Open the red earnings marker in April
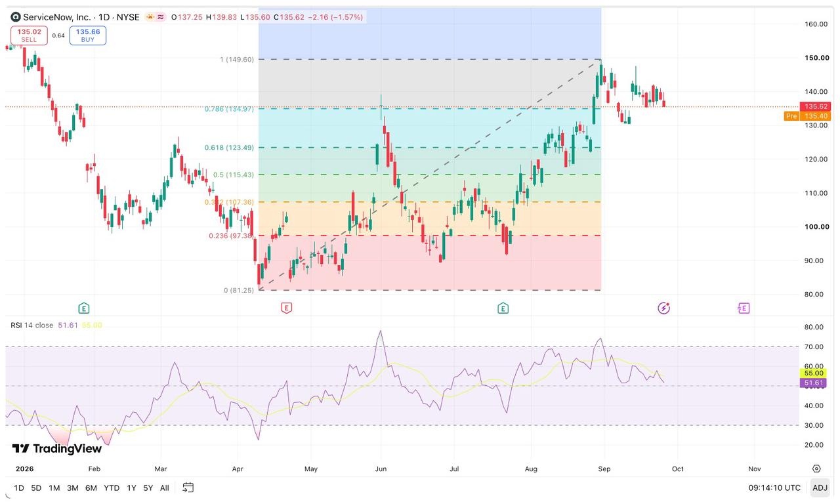This screenshot has height=504, width=840. coord(286,308)
